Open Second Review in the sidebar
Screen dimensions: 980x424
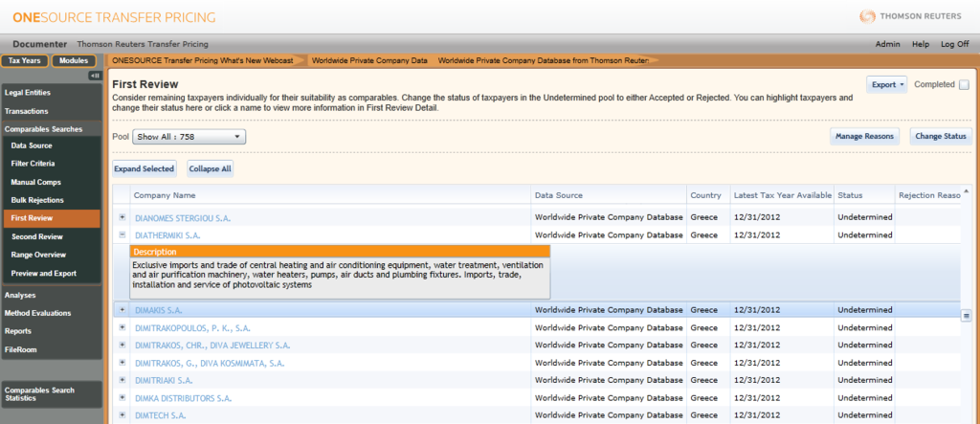37,235
